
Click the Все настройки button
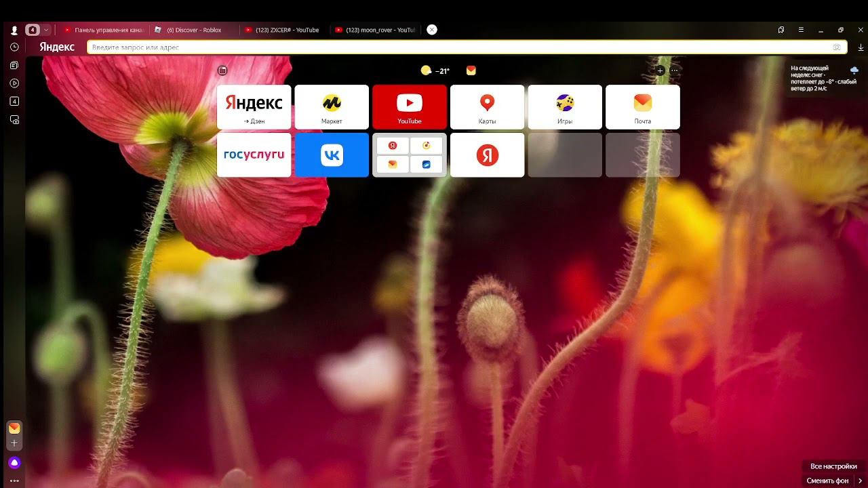[833, 466]
